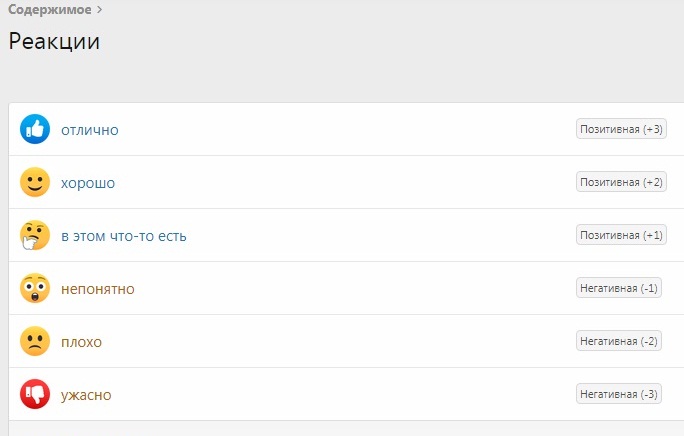Click the Позитивная (+3) badge
The width and height of the screenshot is (684, 436).
(621, 129)
